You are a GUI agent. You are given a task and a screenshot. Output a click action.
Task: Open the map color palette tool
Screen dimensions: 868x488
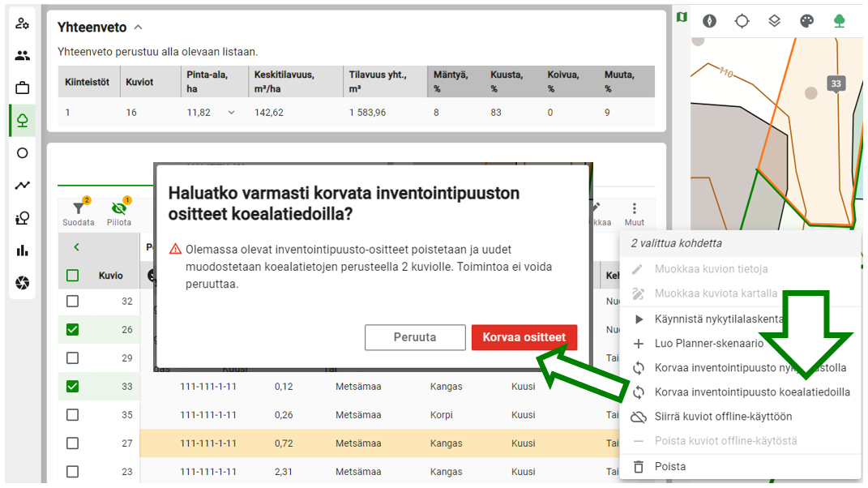[x=807, y=21]
